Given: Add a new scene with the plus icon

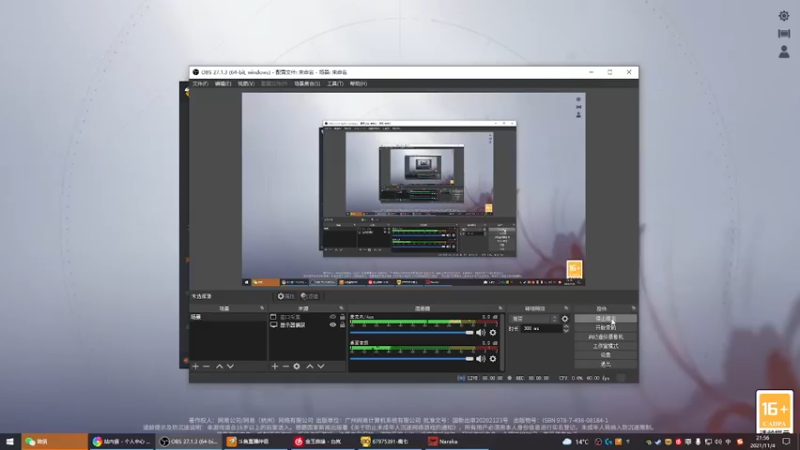Looking at the screenshot, I should click(195, 366).
